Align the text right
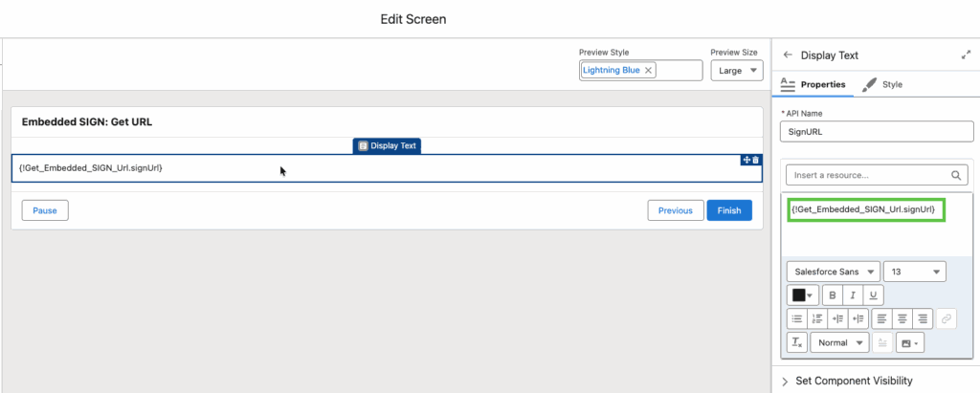The height and width of the screenshot is (393, 980). [923, 318]
